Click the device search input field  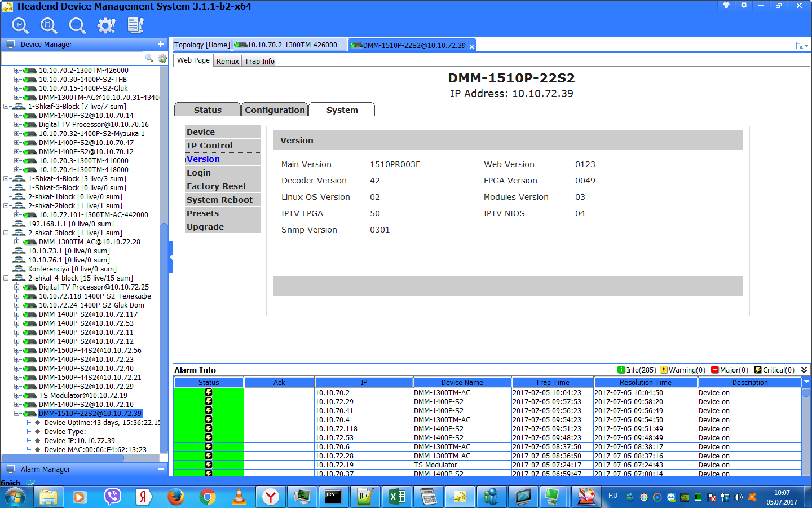[x=72, y=58]
